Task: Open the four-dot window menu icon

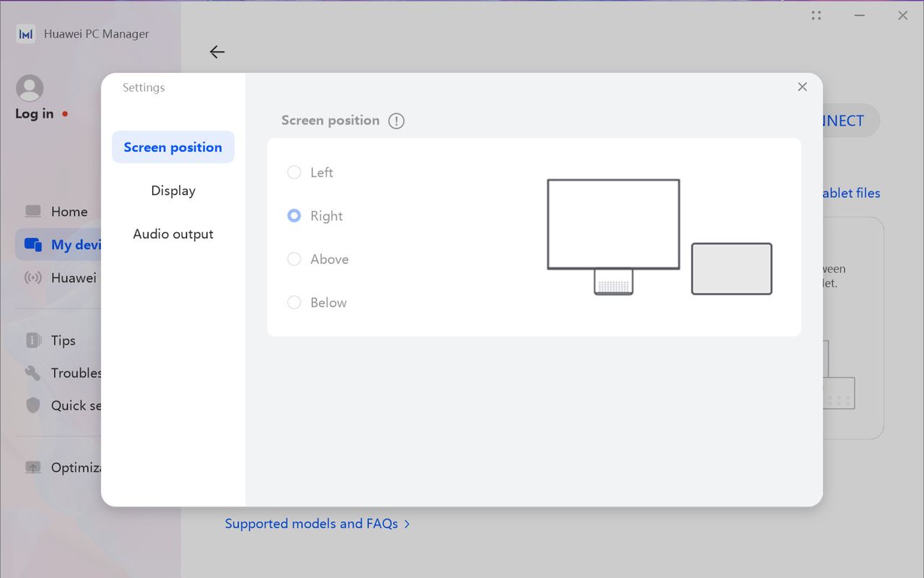Action: (816, 15)
